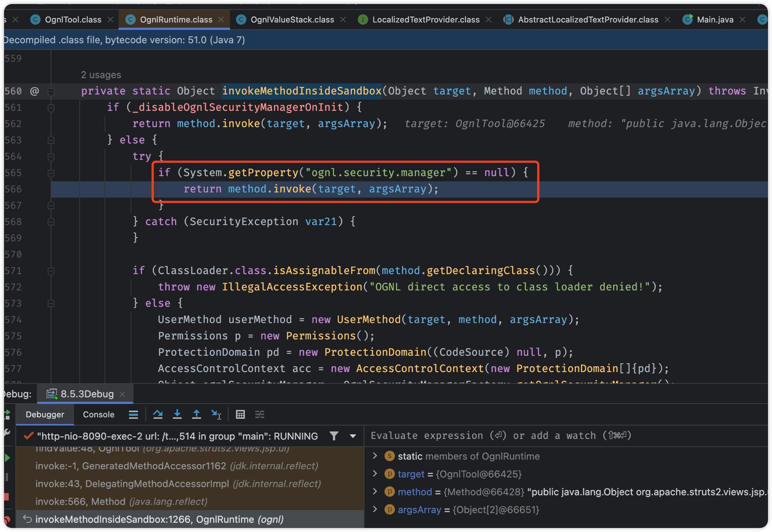Click the green Resume Program icon

point(7,457)
